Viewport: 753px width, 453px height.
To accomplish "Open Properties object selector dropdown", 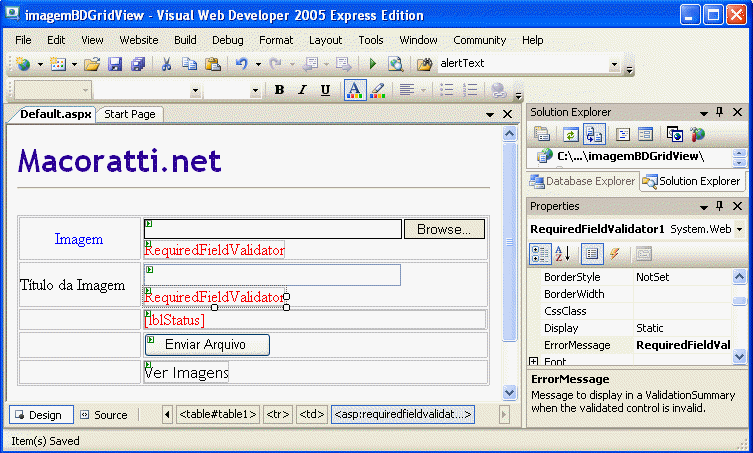I will pyautogui.click(x=740, y=229).
